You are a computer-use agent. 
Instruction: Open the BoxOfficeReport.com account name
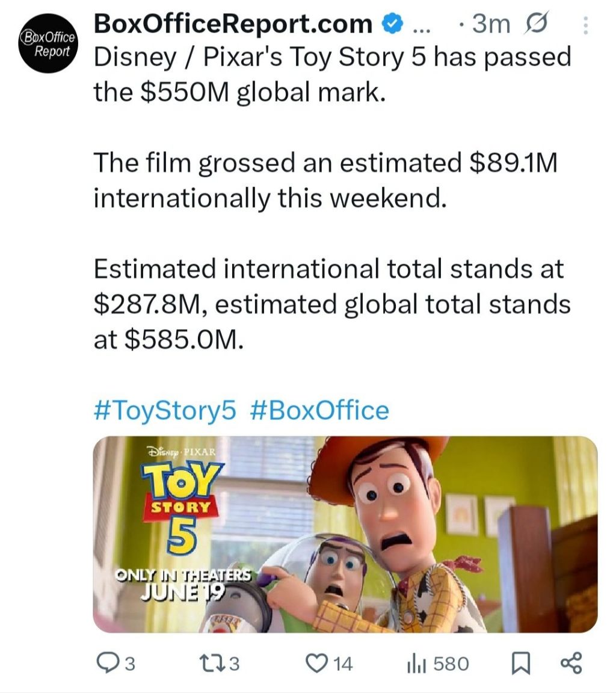point(233,23)
